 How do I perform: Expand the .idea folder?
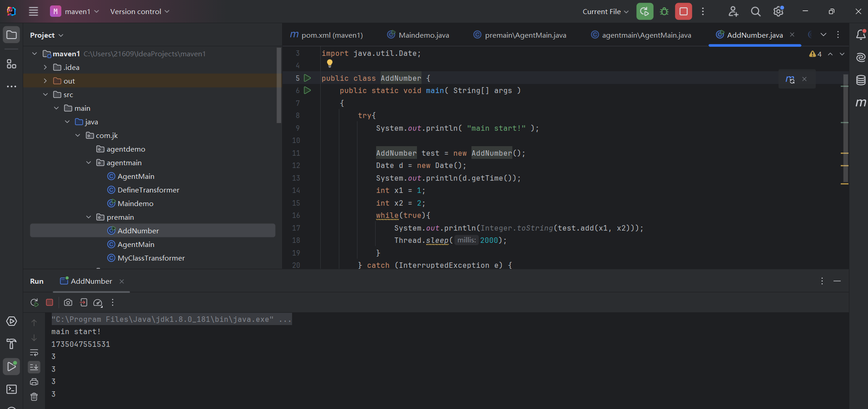45,67
